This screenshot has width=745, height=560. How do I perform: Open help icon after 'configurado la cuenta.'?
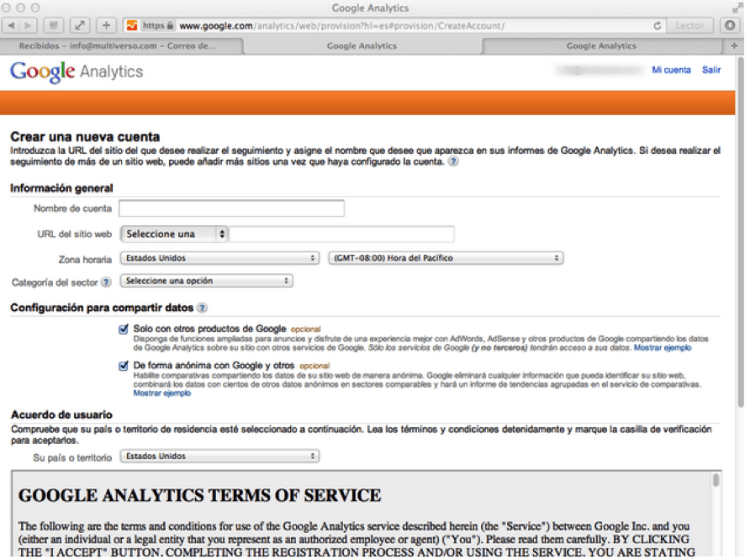coord(454,162)
